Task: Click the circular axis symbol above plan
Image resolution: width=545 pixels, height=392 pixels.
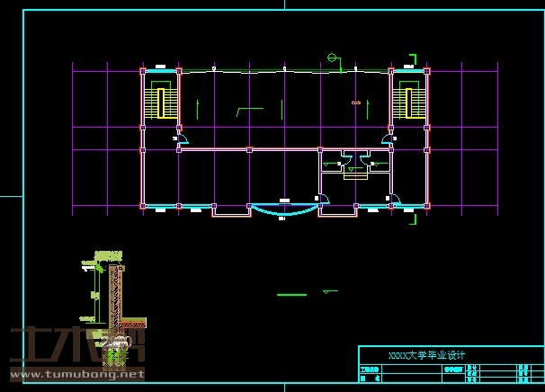Action: coord(332,58)
